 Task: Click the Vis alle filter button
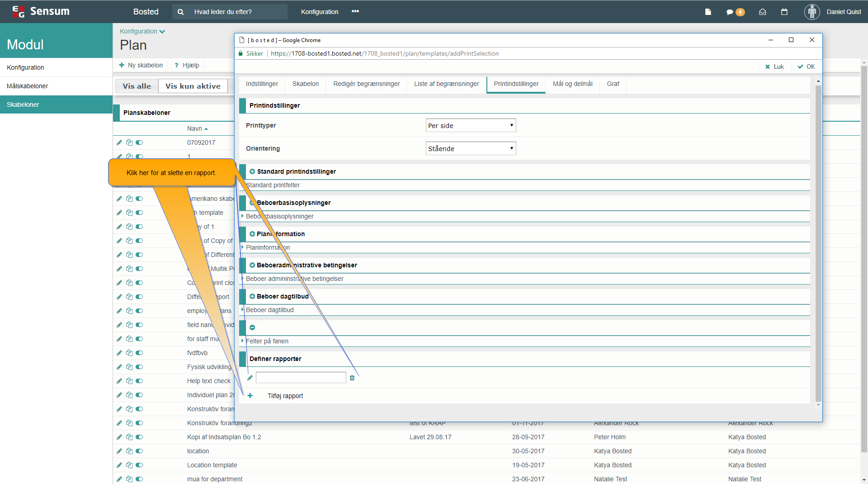click(137, 86)
